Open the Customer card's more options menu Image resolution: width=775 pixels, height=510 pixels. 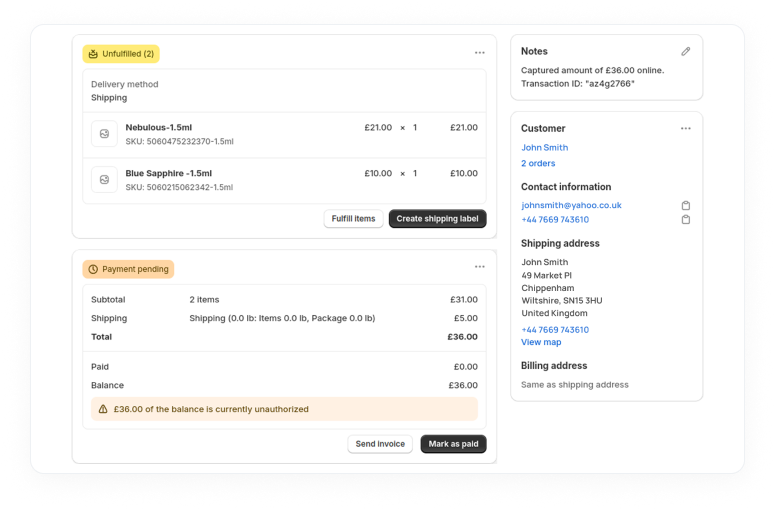click(x=686, y=128)
